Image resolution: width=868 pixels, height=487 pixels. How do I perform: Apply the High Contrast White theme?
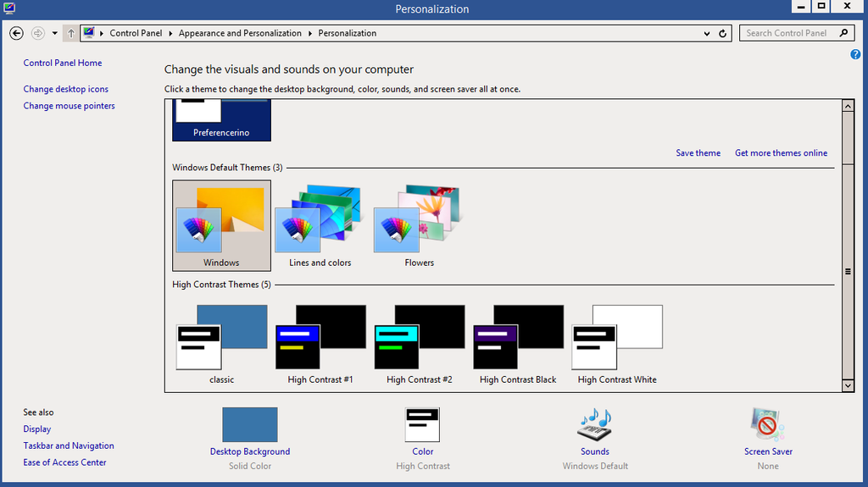pyautogui.click(x=617, y=344)
